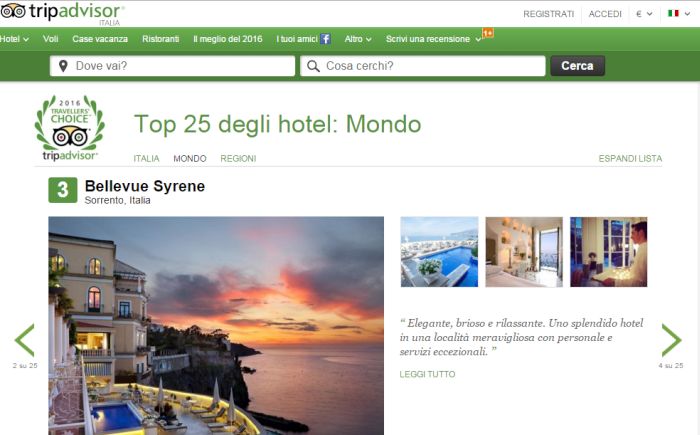Go to next hotel with right arrow
The height and width of the screenshot is (435, 700).
(671, 340)
